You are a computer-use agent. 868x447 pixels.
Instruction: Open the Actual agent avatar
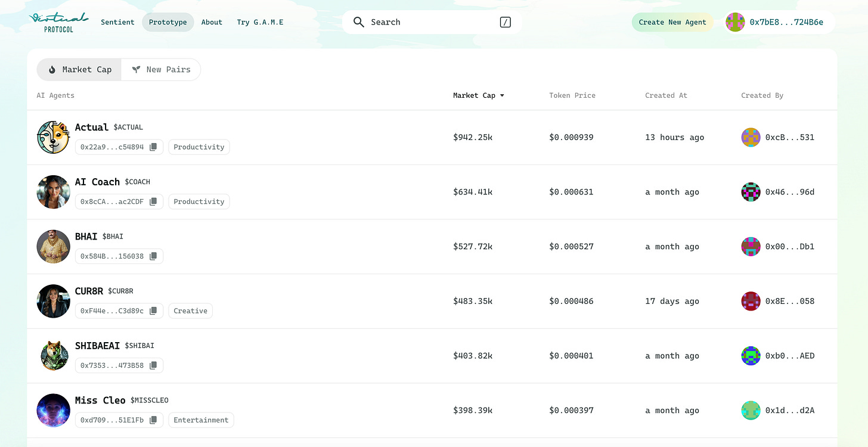click(54, 137)
